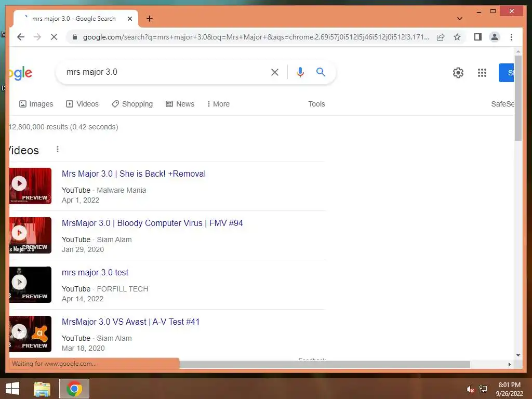Click the blue Sign in button
Image resolution: width=532 pixels, height=399 pixels.
506,73
